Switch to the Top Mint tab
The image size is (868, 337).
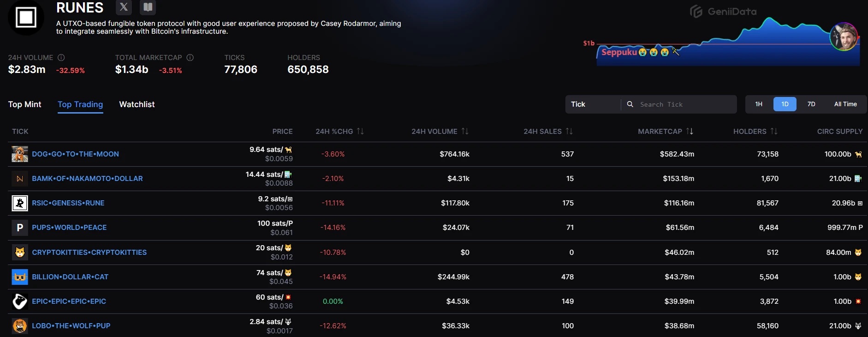(x=25, y=104)
